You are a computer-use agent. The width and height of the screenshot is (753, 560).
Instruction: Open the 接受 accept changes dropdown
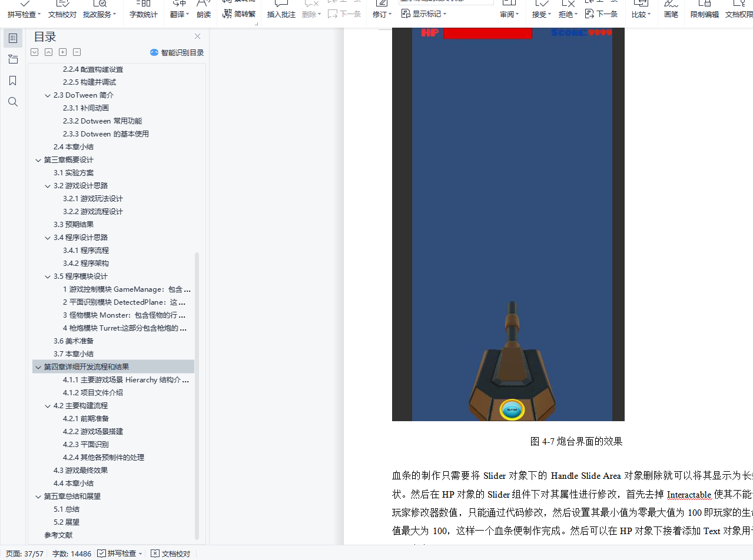[541, 14]
